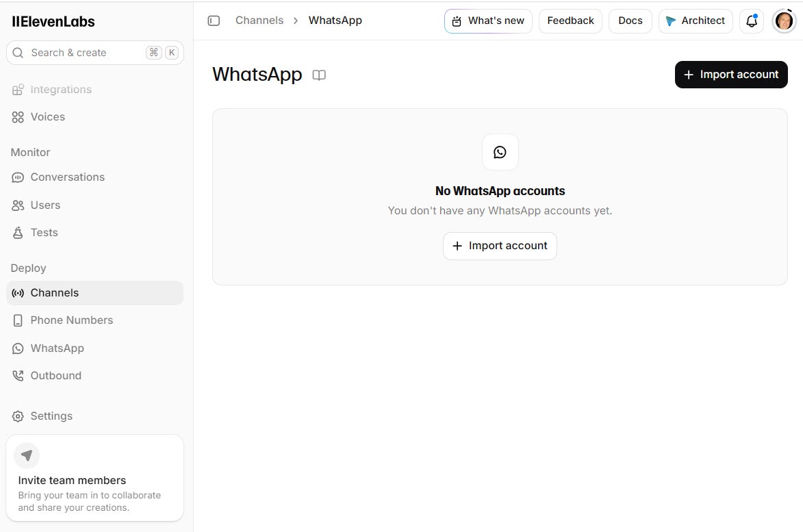The height and width of the screenshot is (532, 803).
Task: Click the plus icon in empty-state Import account
Action: point(457,246)
